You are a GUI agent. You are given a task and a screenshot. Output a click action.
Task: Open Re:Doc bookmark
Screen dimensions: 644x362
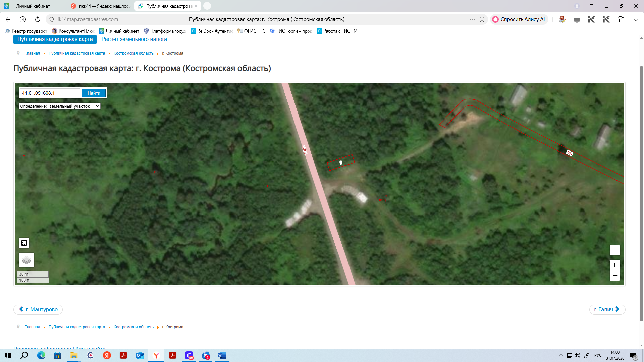pyautogui.click(x=212, y=31)
